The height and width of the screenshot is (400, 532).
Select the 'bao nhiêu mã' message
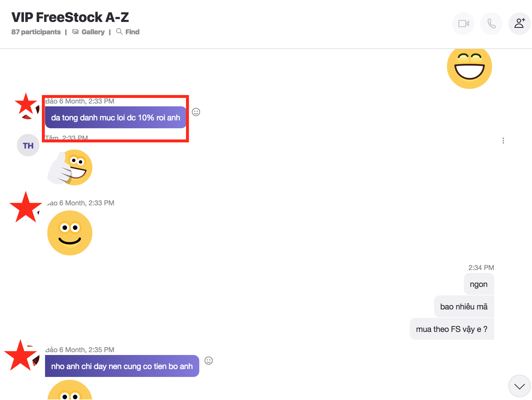464,307
